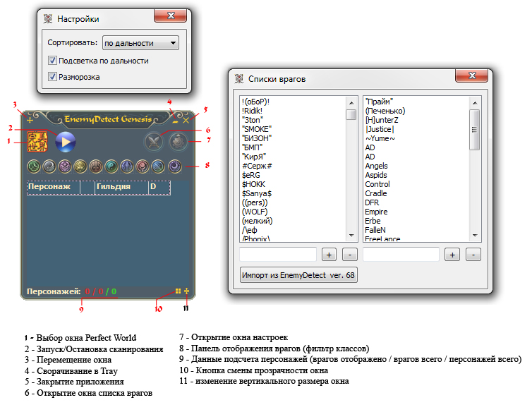The image size is (532, 412).
Task: Select FalleN in the guild list
Action: [375, 230]
